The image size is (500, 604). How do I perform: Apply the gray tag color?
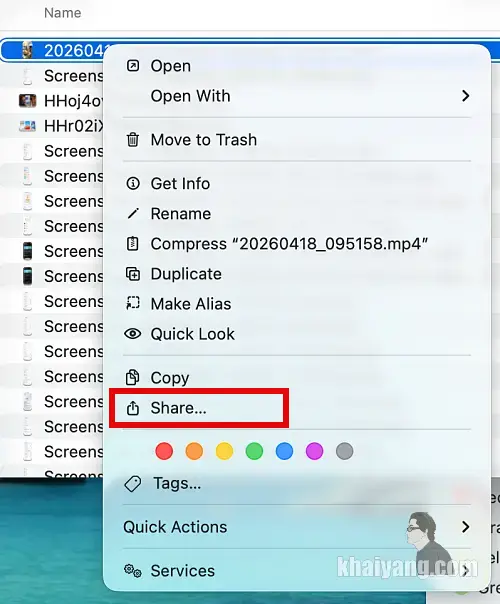tap(344, 451)
